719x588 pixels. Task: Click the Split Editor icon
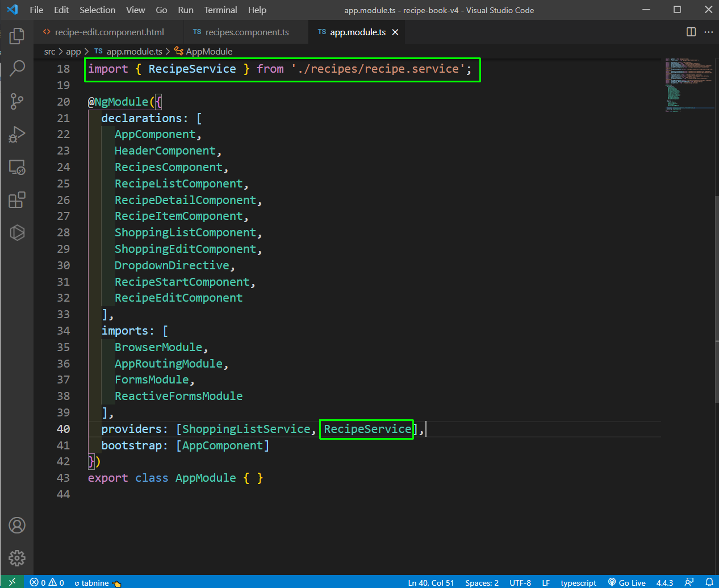point(691,32)
